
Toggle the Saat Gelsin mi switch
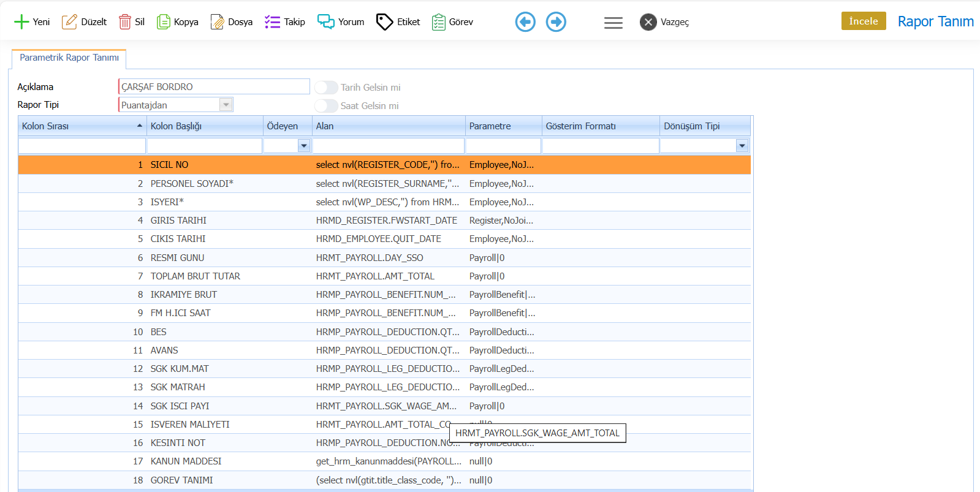click(x=327, y=106)
